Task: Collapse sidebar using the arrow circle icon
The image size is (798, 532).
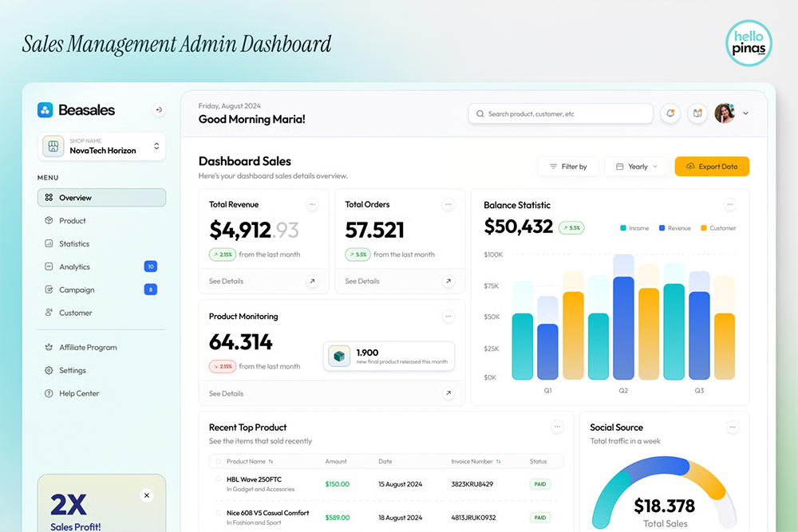Action: 159,110
